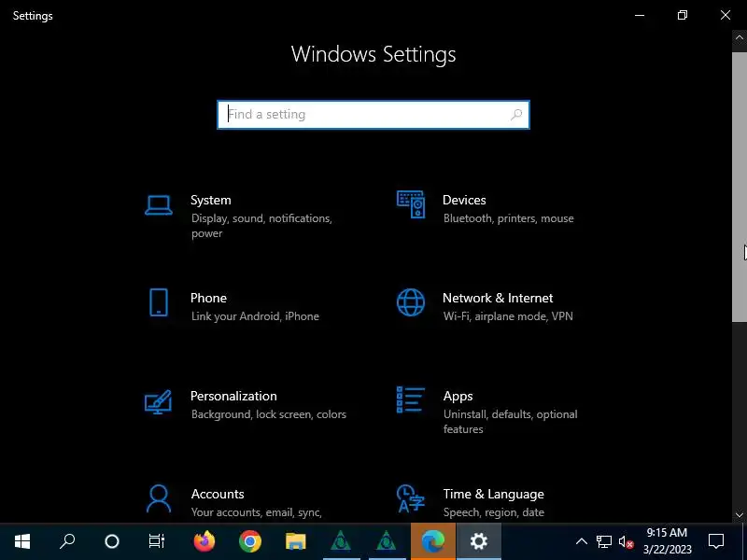Open Network & Internet title
The width and height of the screenshot is (747, 560).
click(498, 298)
